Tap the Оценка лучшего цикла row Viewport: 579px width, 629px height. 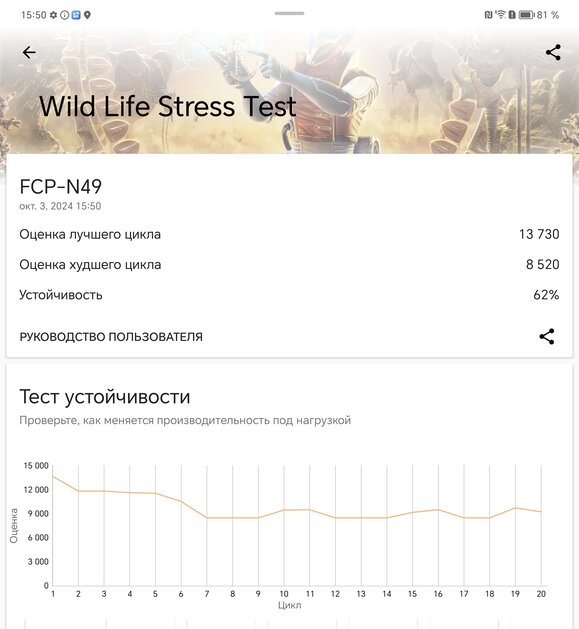click(289, 234)
